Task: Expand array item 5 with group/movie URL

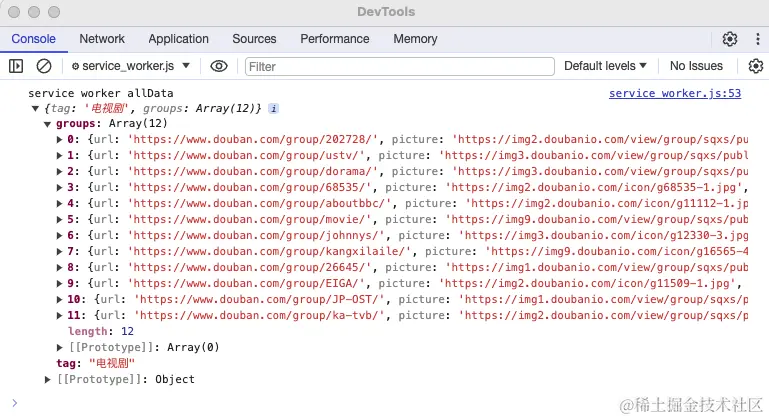Action: 59,219
